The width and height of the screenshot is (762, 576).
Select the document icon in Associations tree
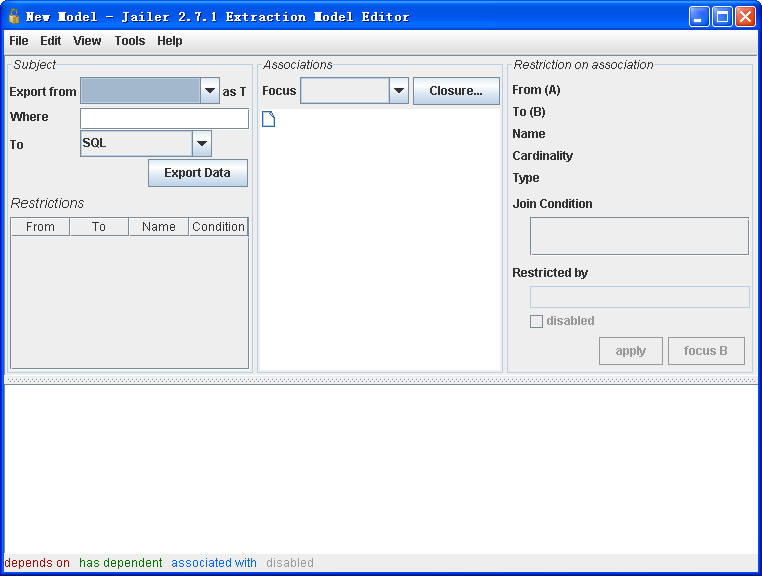click(x=268, y=119)
